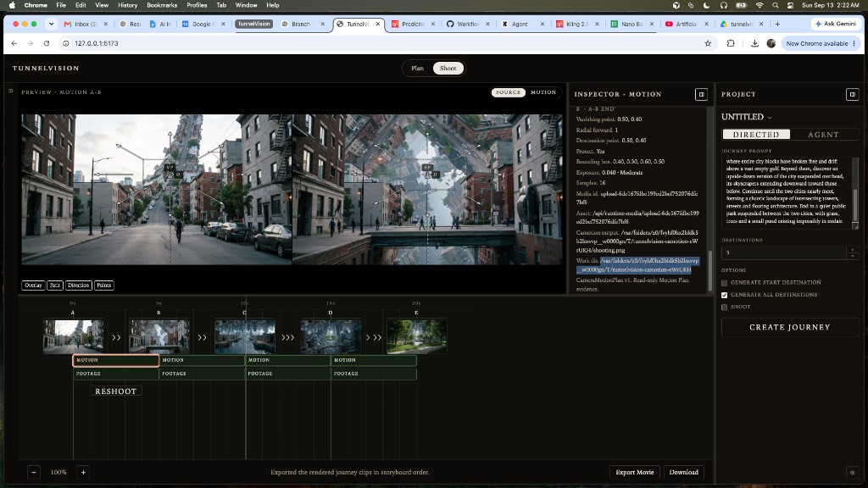The height and width of the screenshot is (488, 868).
Task: Uncheck Generate All Destinations
Action: 724,295
